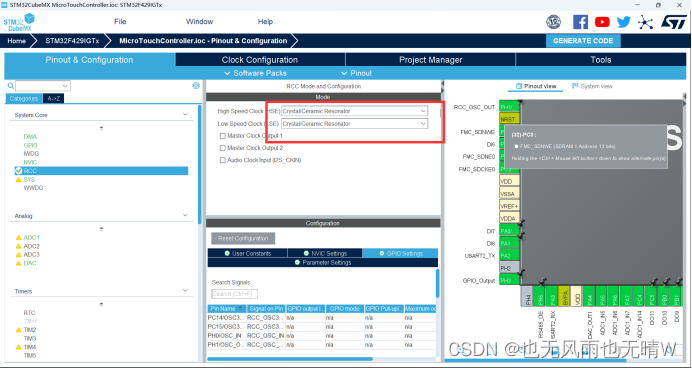Image resolution: width=692 pixels, height=368 pixels.
Task: Click the search magnifier icon in left panel
Action: pyautogui.click(x=11, y=86)
